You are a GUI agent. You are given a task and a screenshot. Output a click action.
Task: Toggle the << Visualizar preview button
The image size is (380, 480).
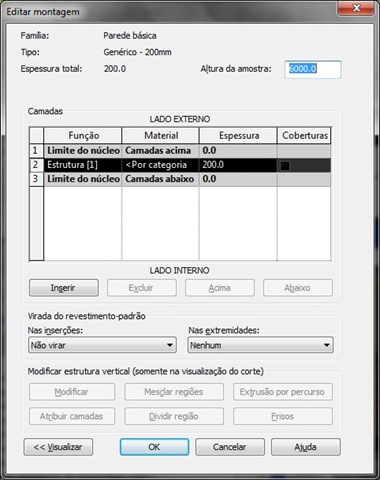click(58, 447)
